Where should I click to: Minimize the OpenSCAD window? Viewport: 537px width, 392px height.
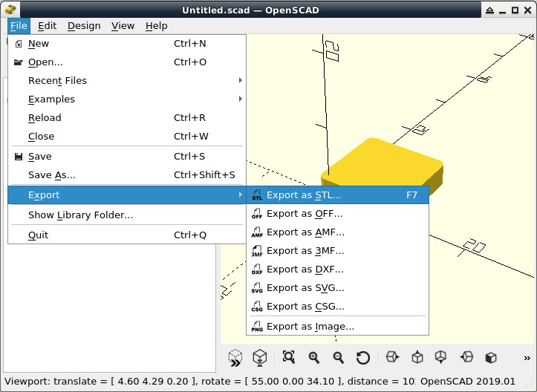502,11
